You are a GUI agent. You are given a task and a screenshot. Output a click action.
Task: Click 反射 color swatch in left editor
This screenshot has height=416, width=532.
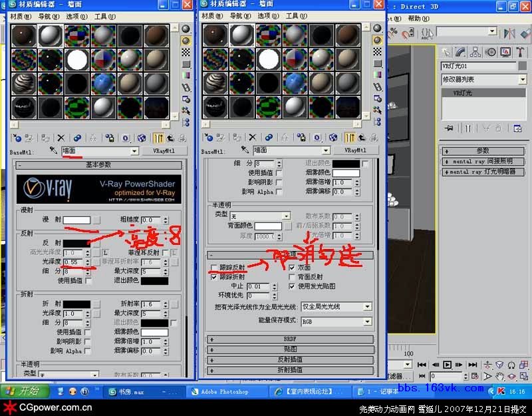77,243
